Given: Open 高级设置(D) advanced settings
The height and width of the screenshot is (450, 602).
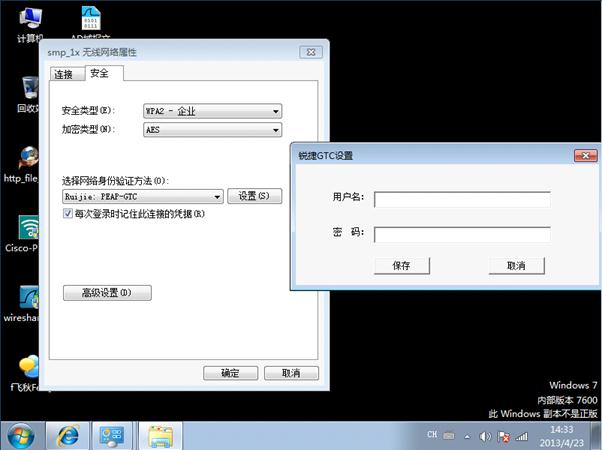Looking at the screenshot, I should [x=107, y=293].
